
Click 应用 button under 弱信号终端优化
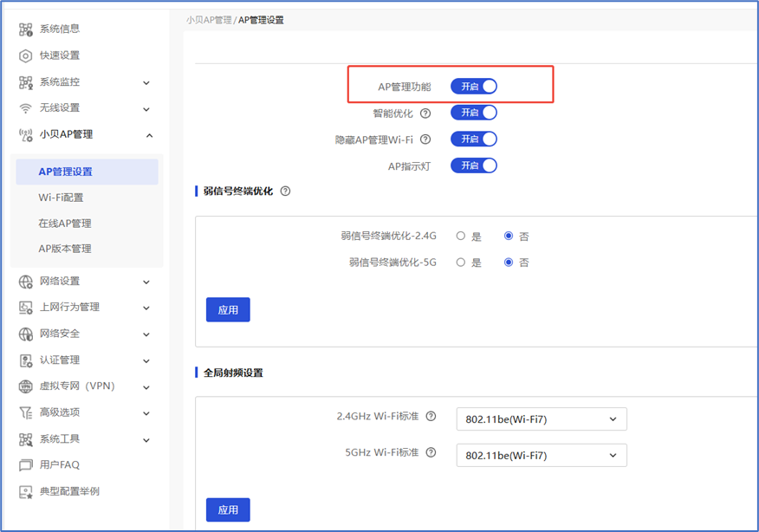coord(228,310)
